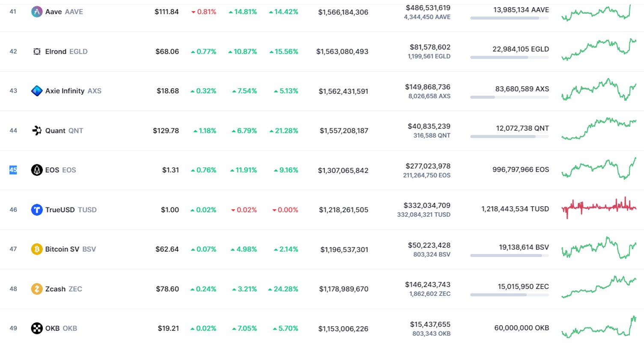Image resolution: width=644 pixels, height=343 pixels.
Task: Open the Aave AAVE name link
Action: coord(64,12)
